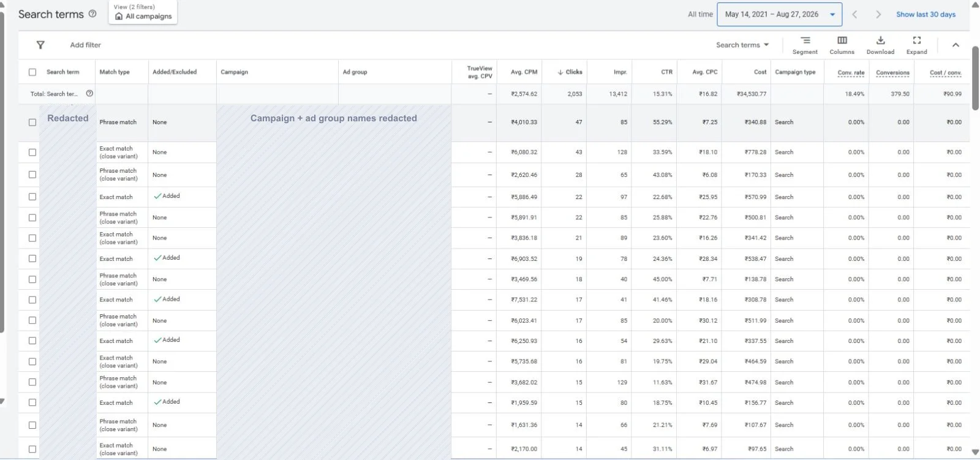The height and width of the screenshot is (460, 980).
Task: Go to next date range arrow
Action: click(x=878, y=14)
